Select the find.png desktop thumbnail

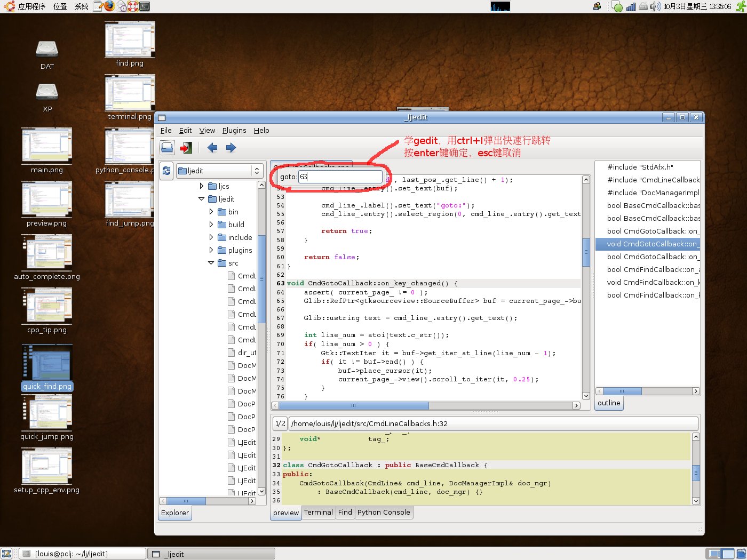click(x=130, y=39)
